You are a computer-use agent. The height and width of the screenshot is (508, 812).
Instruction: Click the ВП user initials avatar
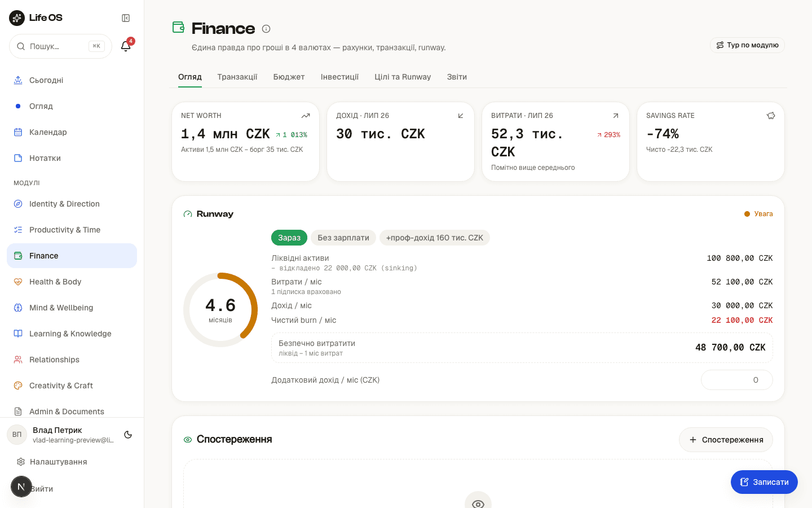coord(17,435)
